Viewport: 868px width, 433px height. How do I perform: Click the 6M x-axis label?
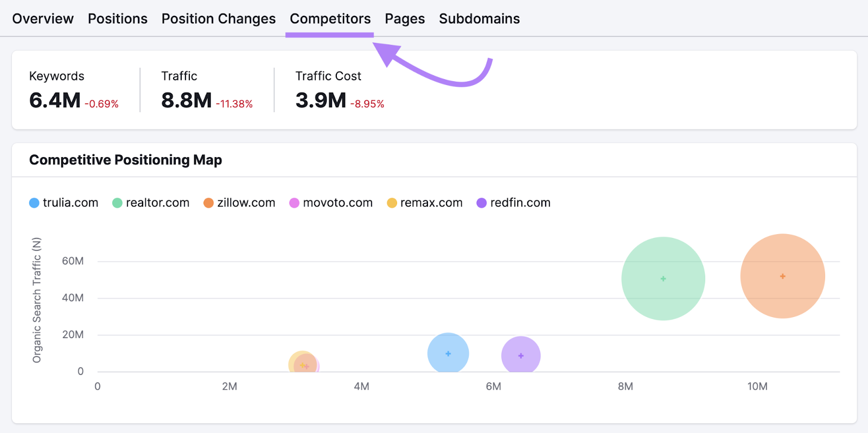[x=494, y=386]
